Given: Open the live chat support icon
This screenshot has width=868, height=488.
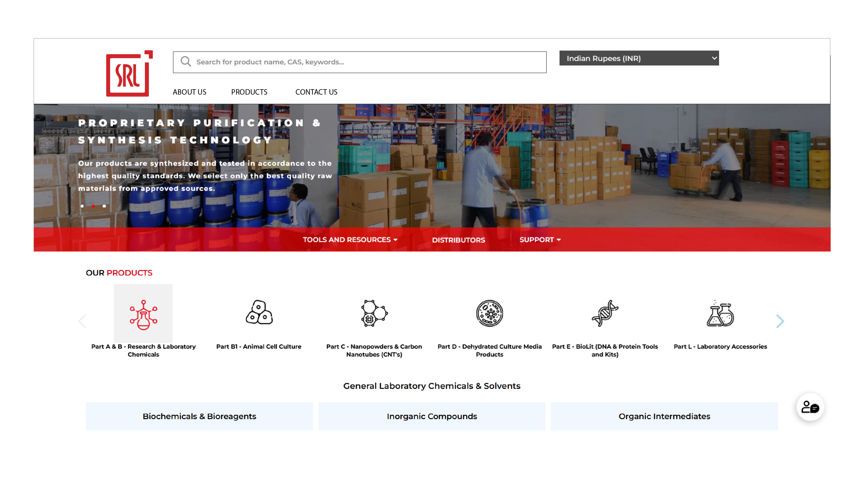Looking at the screenshot, I should coord(810,407).
